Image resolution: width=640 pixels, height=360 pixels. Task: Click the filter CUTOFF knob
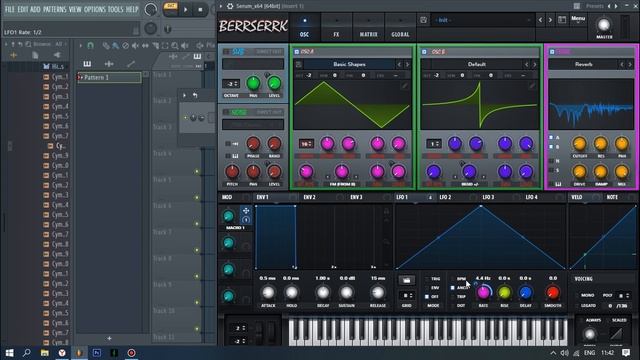(579, 144)
